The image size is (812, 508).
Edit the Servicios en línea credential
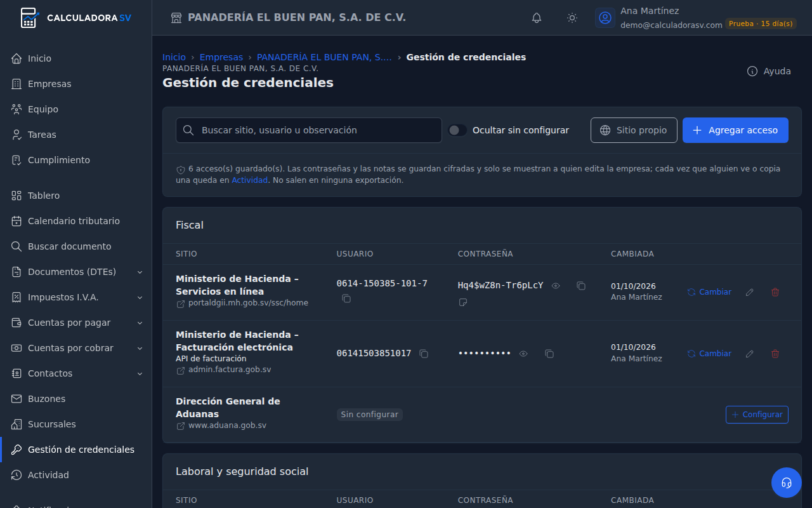pos(750,292)
